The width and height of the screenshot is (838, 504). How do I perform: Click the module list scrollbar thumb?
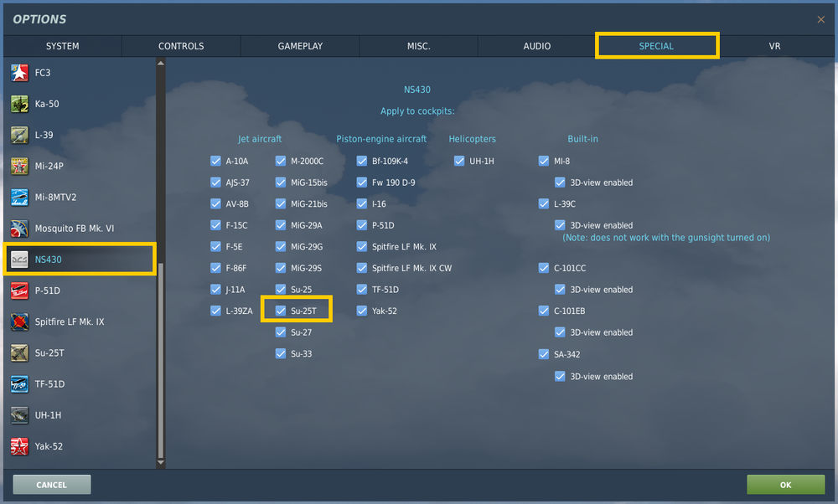pos(161,360)
